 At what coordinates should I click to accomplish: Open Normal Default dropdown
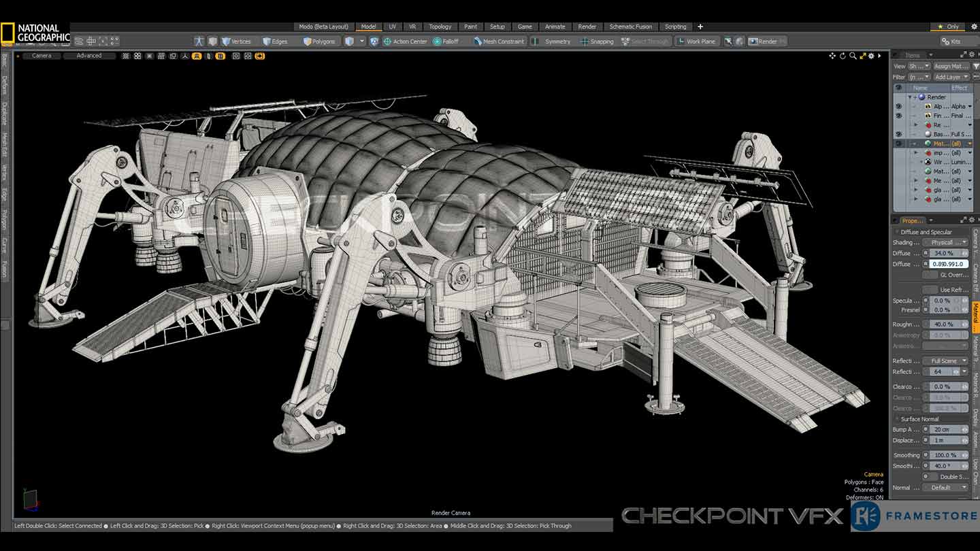(x=945, y=488)
